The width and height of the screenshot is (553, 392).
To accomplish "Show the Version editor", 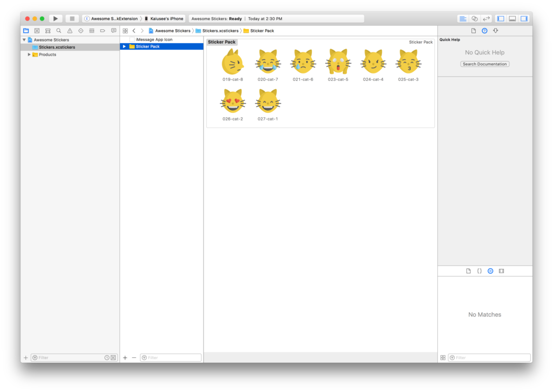I will coord(487,19).
